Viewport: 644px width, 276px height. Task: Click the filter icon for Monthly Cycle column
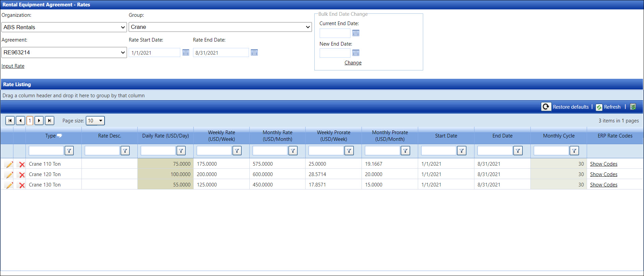(574, 151)
